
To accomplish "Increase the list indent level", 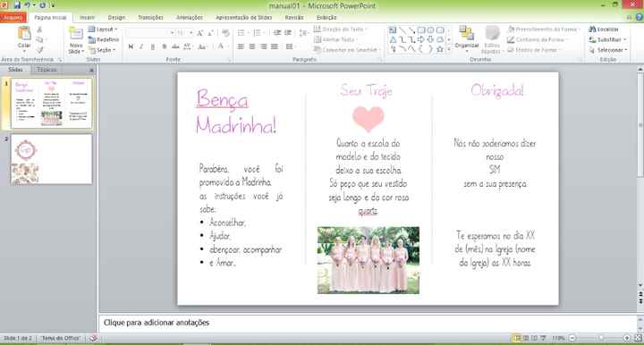I will 288,33.
